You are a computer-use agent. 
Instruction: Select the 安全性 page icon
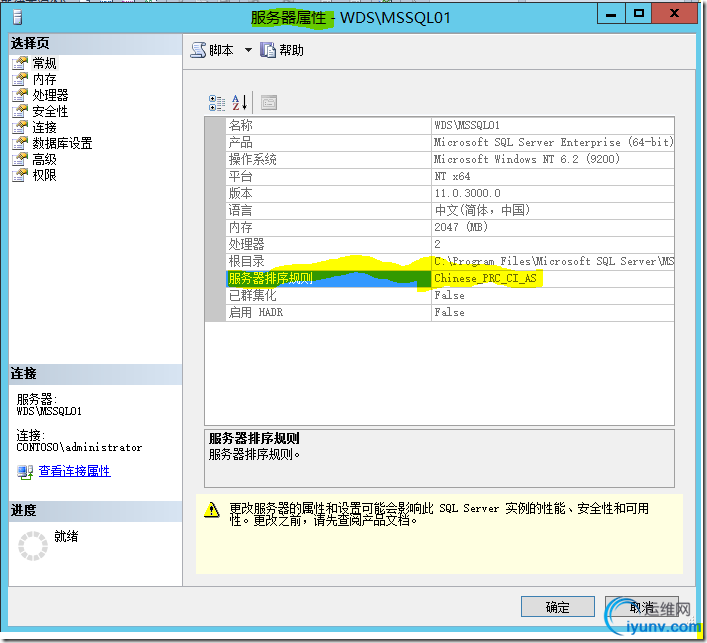(x=20, y=111)
